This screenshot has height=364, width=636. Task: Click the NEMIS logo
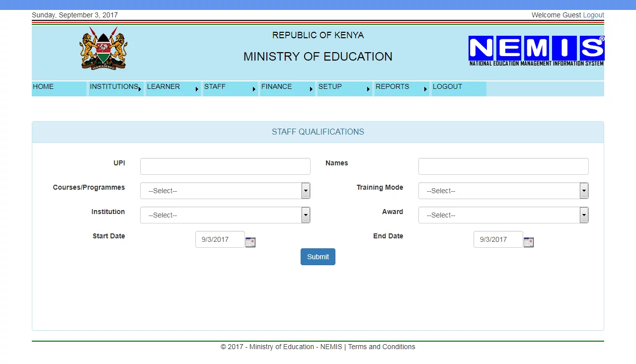click(536, 49)
